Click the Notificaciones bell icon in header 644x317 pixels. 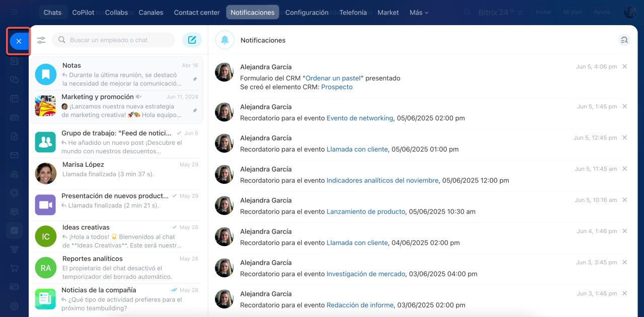225,40
